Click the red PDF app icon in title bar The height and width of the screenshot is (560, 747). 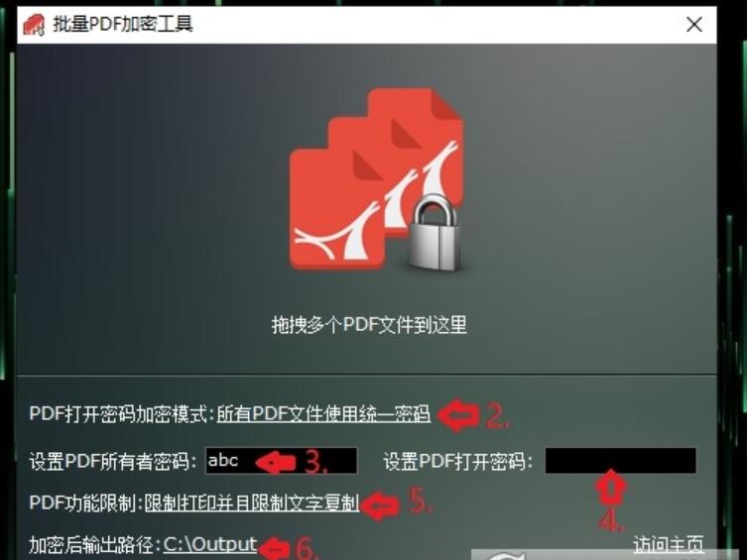tap(34, 24)
